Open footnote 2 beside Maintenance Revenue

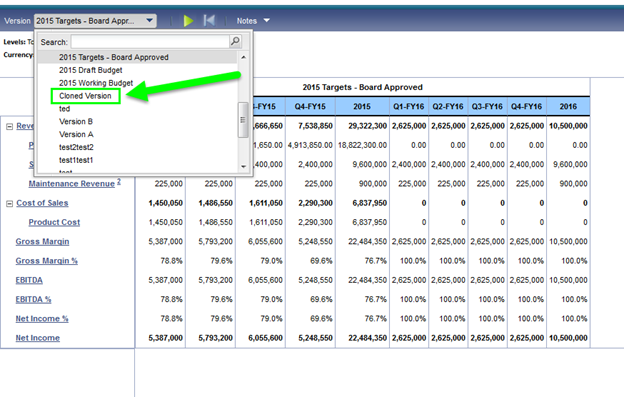pos(119,181)
